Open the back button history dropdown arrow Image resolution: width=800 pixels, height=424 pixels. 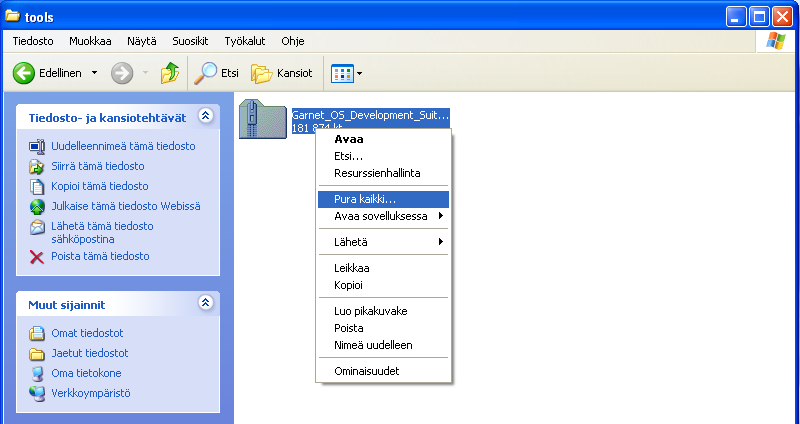tap(94, 73)
